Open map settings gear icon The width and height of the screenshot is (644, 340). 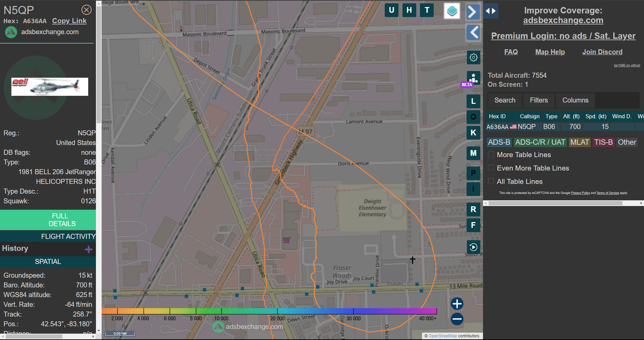point(474,58)
